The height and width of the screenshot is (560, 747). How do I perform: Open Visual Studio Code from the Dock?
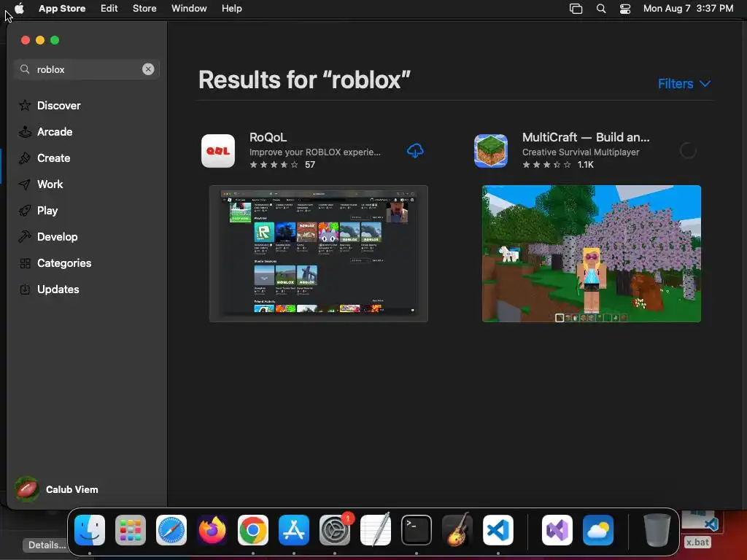[x=498, y=530]
